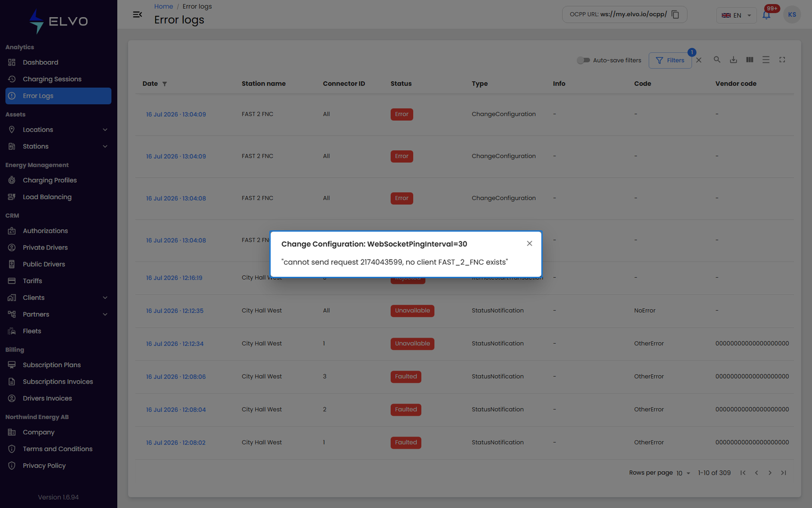Click the Station name column header
Image resolution: width=812 pixels, height=508 pixels.
(263, 84)
